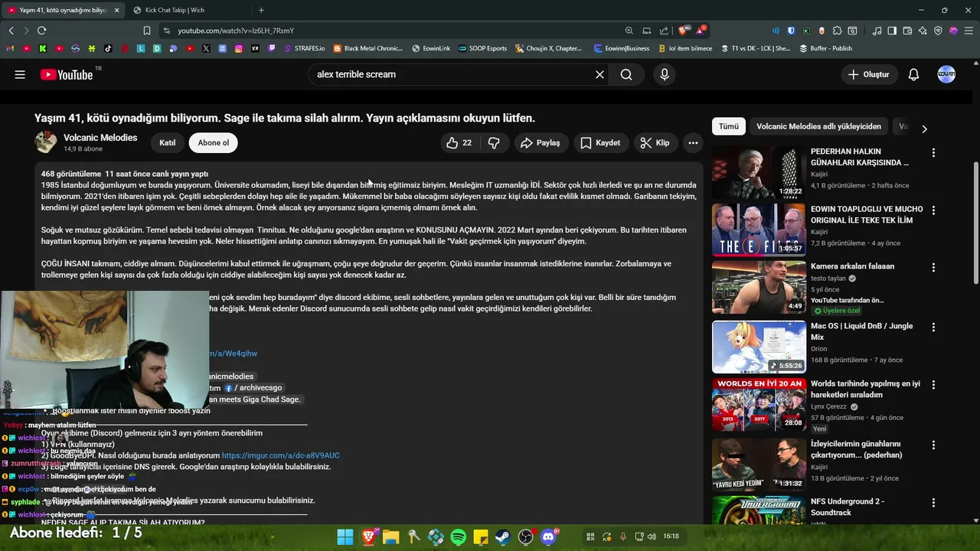This screenshot has height=551, width=980.
Task: Create a clip with Klip button
Action: pyautogui.click(x=655, y=142)
